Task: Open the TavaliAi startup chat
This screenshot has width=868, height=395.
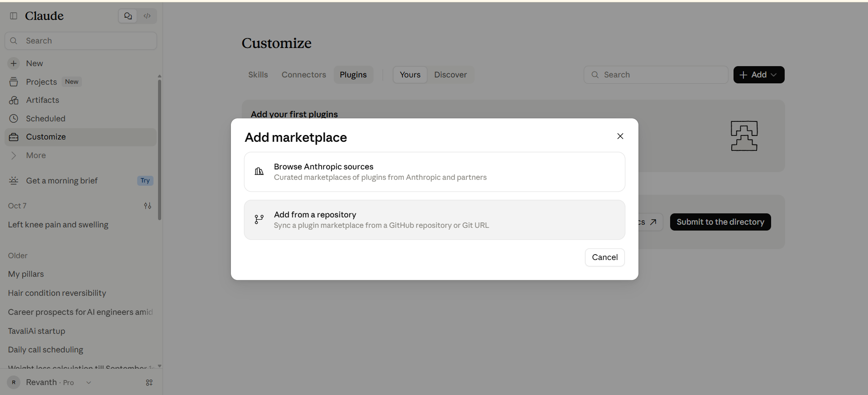Action: 37,331
